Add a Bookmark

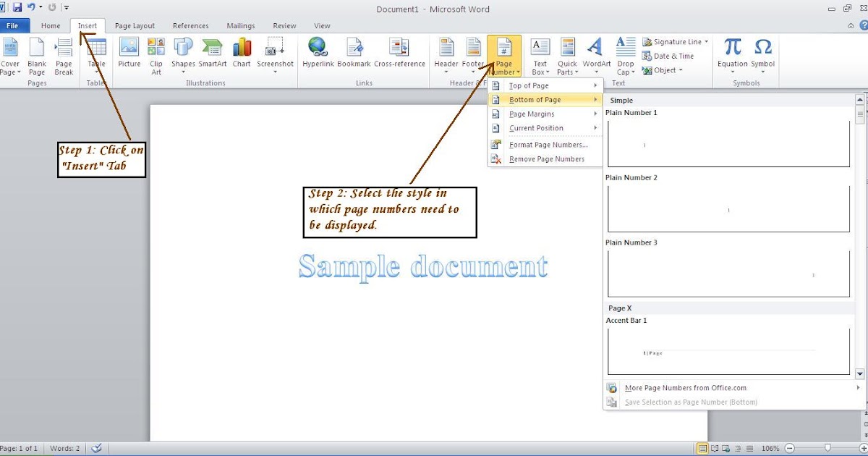click(354, 51)
